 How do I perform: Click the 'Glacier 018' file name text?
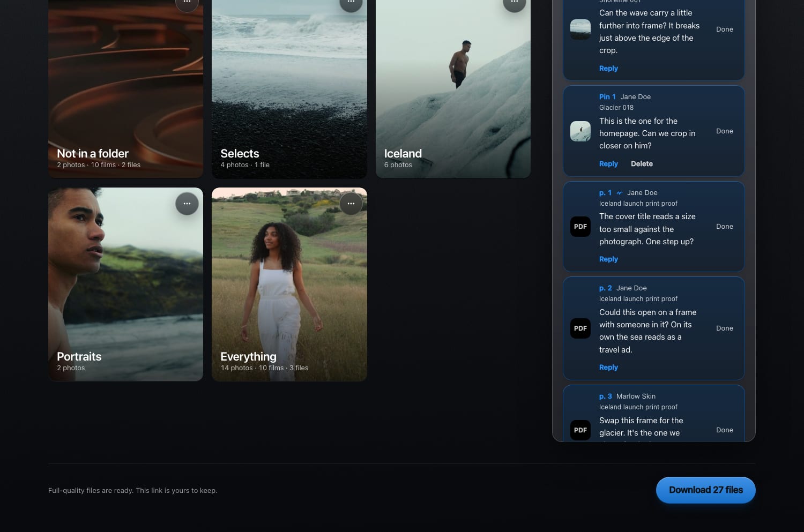(616, 108)
